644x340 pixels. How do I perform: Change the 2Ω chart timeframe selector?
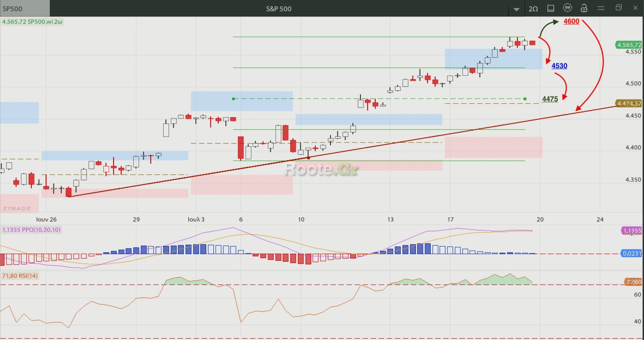pyautogui.click(x=533, y=9)
